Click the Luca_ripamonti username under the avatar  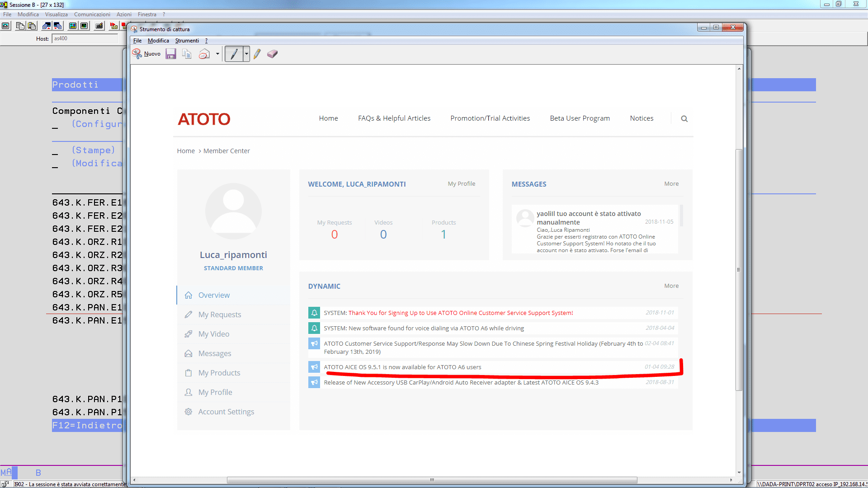233,255
